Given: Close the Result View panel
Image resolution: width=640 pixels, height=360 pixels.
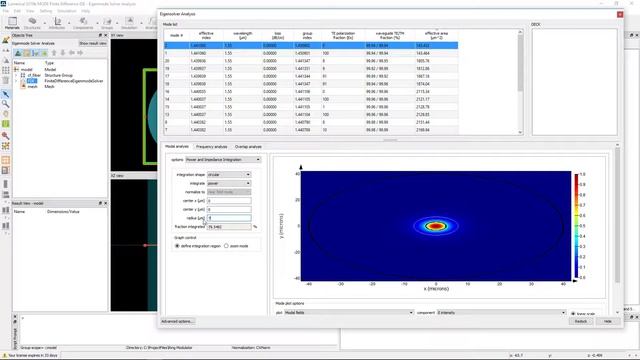Looking at the screenshot, I should [x=106, y=203].
